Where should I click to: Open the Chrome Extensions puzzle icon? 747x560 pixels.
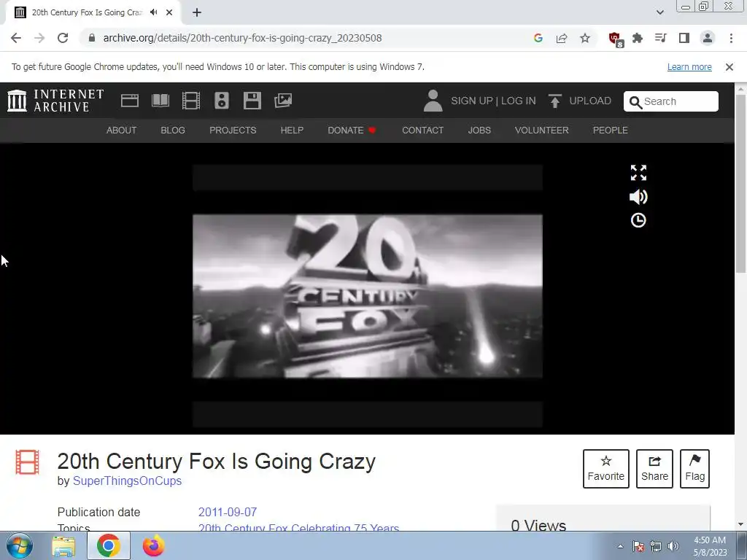tap(638, 38)
